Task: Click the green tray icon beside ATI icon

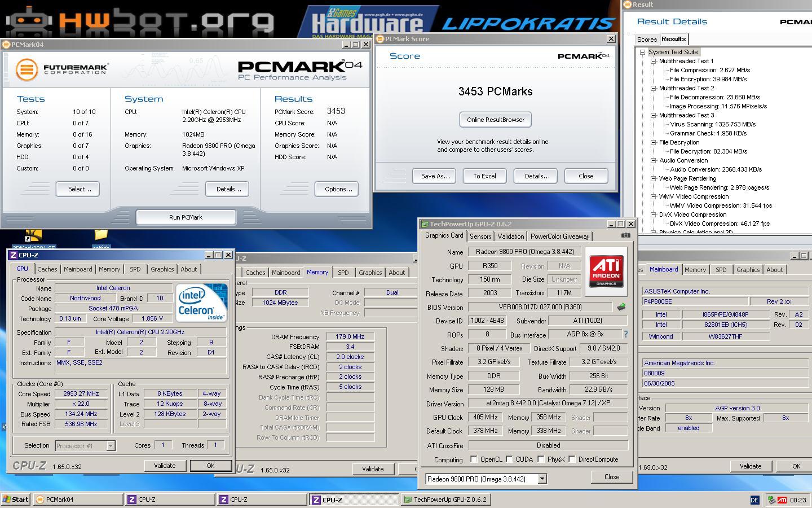Action: pos(771,500)
